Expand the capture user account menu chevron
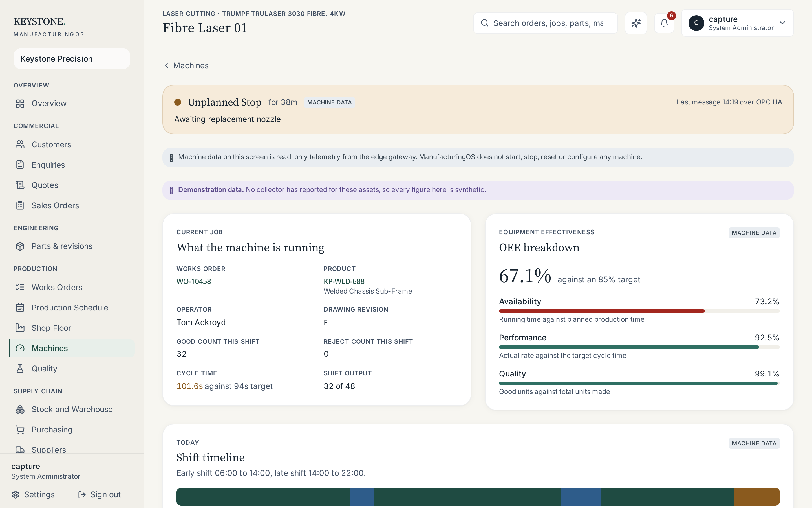 [782, 23]
